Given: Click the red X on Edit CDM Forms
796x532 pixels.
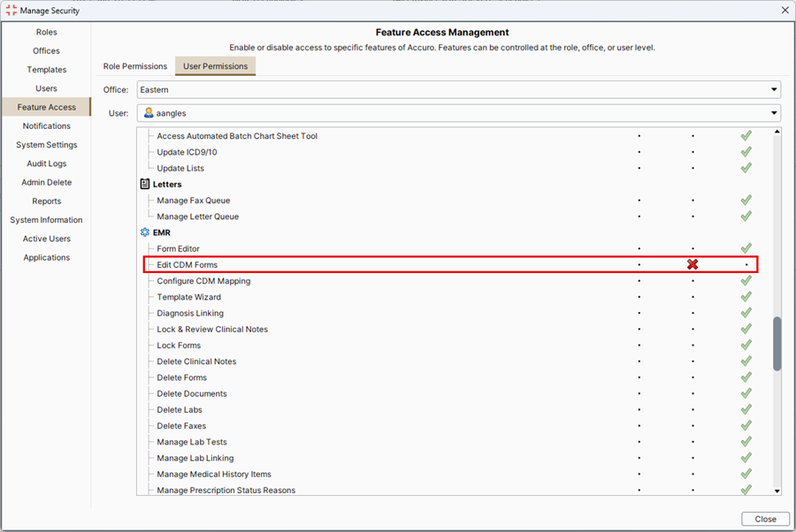Looking at the screenshot, I should [693, 265].
